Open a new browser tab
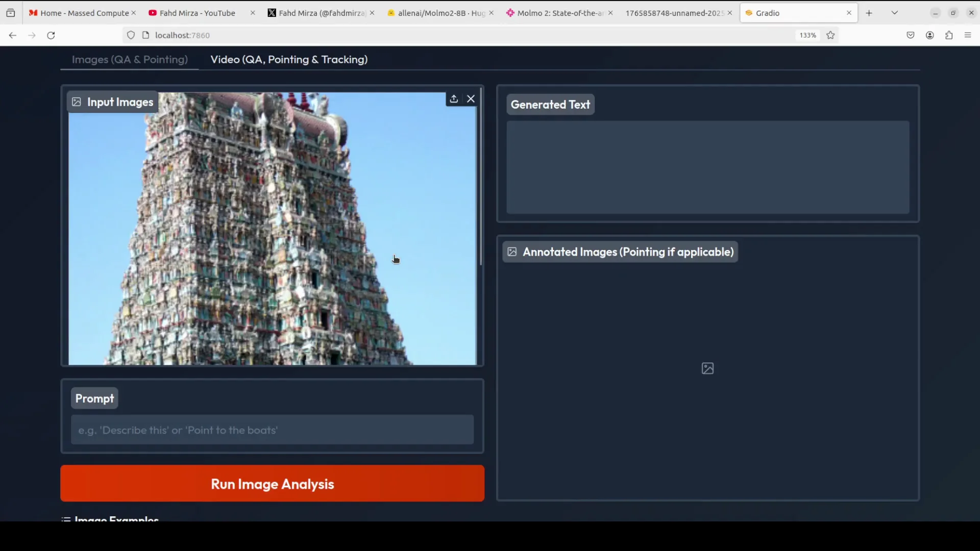 [869, 13]
